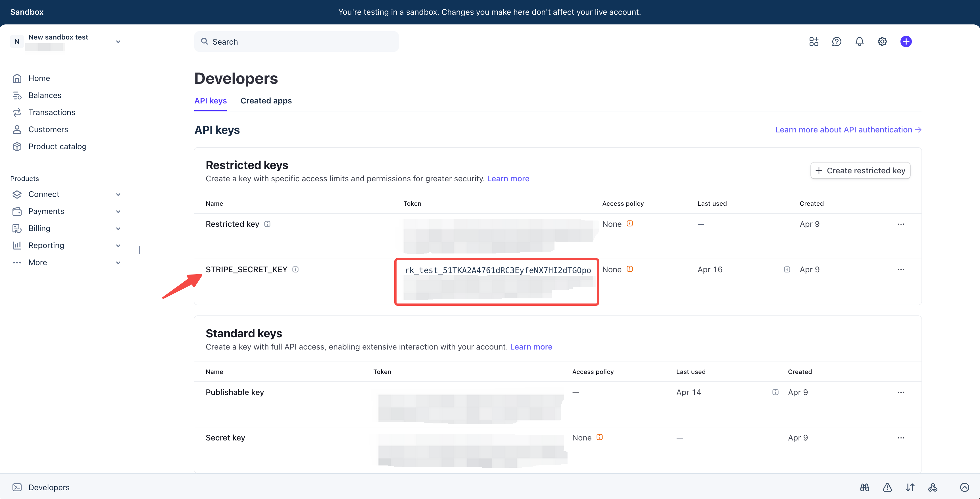
Task: Switch to the Created apps tab
Action: pos(266,101)
